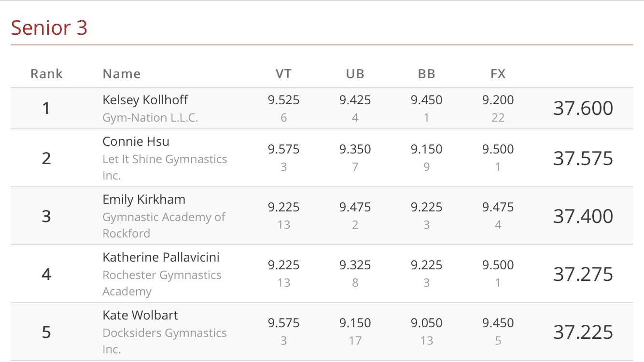Viewport: 644px width, 362px height.
Task: Sort by the Rank column header
Action: (x=46, y=74)
